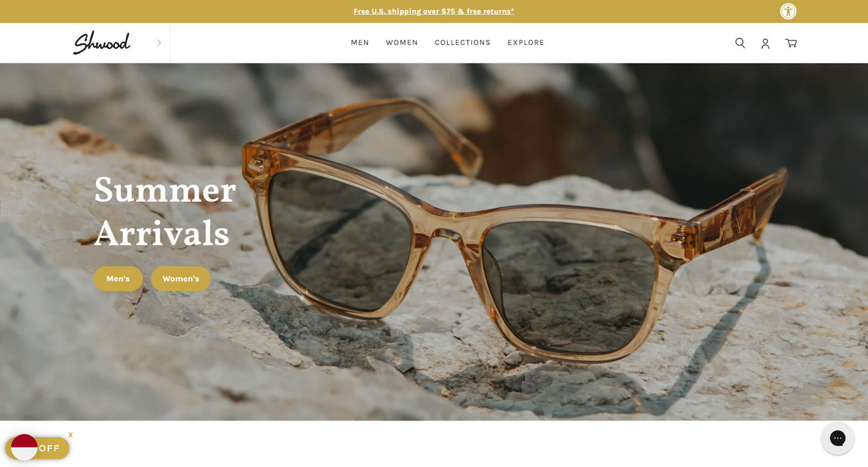Click the gold Men's button
The width and height of the screenshot is (868, 467).
118,279
